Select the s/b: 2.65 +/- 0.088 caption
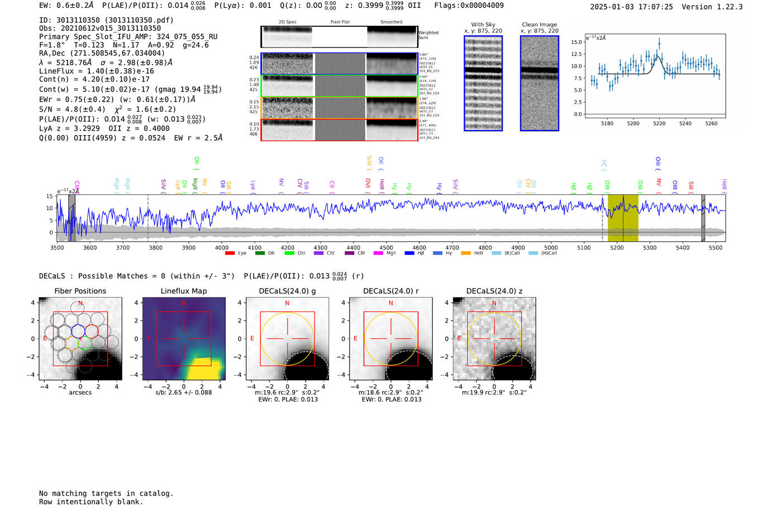Viewport: 782px width, 532px height. click(x=184, y=392)
